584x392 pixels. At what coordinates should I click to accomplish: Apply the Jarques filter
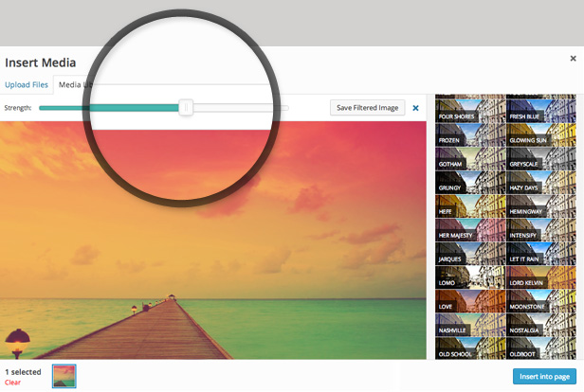[470, 255]
